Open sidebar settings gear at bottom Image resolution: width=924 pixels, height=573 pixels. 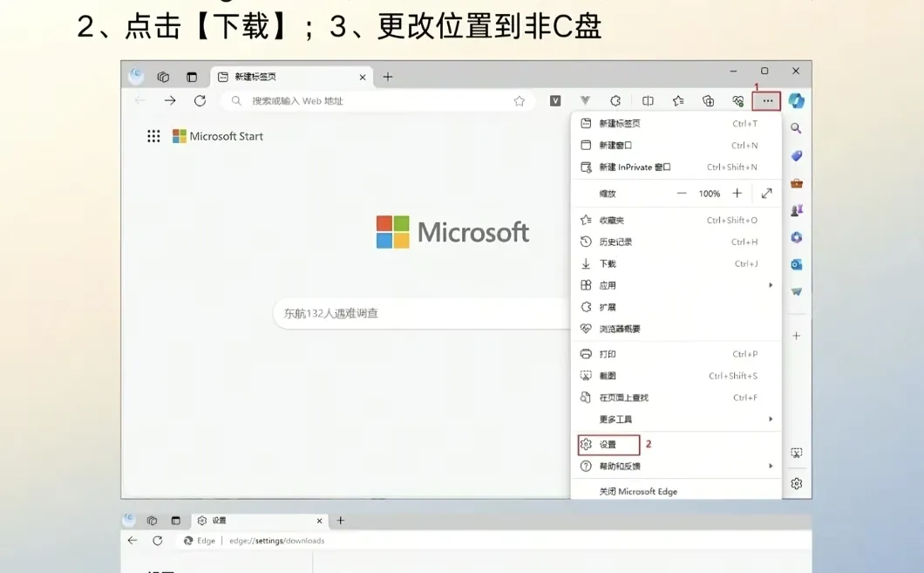point(796,483)
